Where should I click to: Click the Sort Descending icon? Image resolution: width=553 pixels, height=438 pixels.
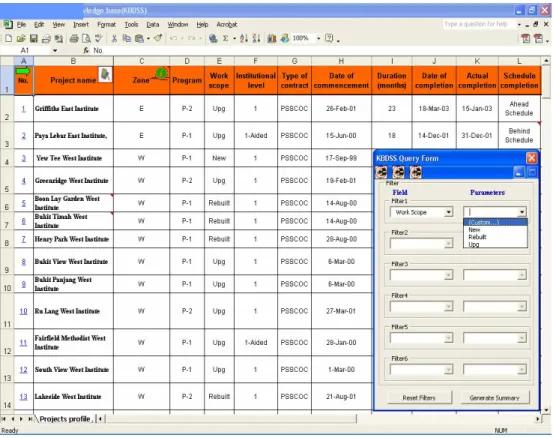pyautogui.click(x=256, y=38)
